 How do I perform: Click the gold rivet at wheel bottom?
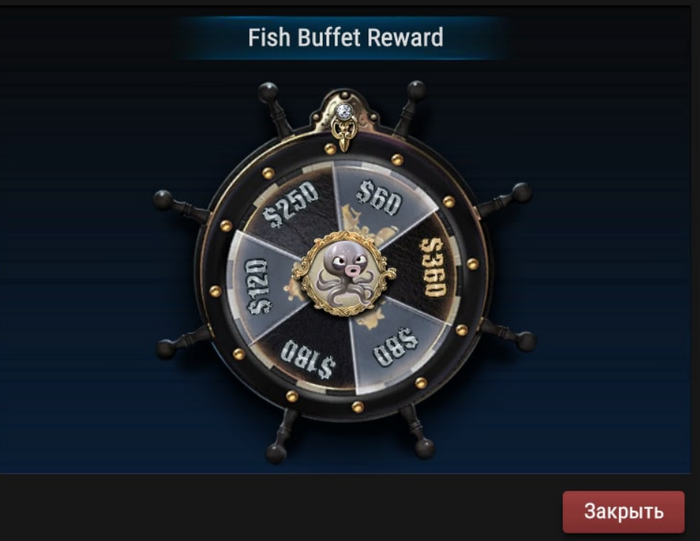[358, 407]
